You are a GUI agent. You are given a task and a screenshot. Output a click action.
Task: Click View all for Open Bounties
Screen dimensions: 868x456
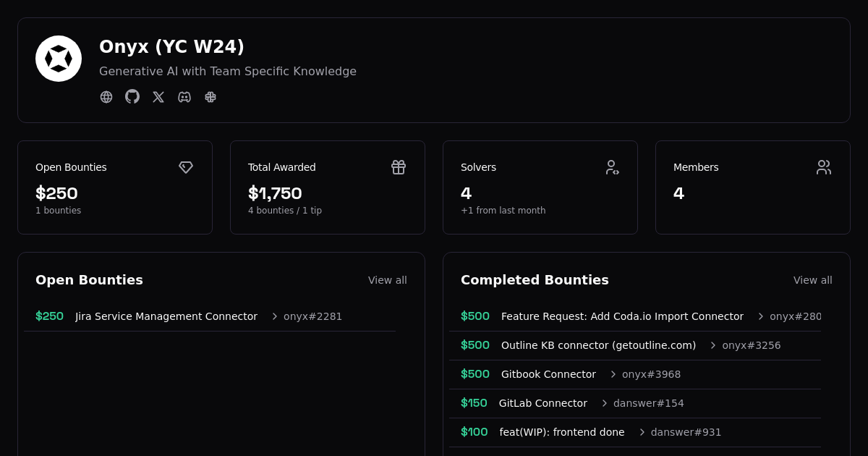tap(387, 280)
